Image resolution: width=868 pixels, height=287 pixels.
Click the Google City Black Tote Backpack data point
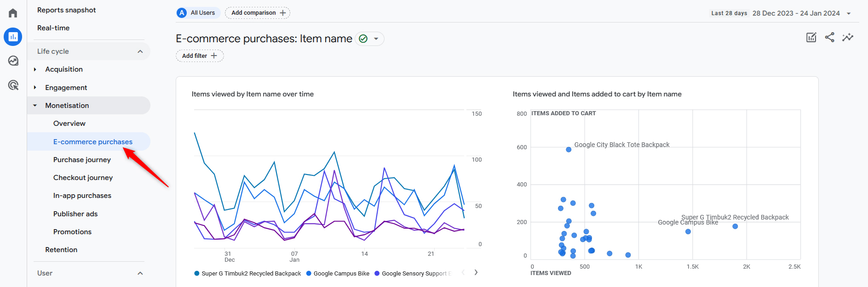click(569, 150)
